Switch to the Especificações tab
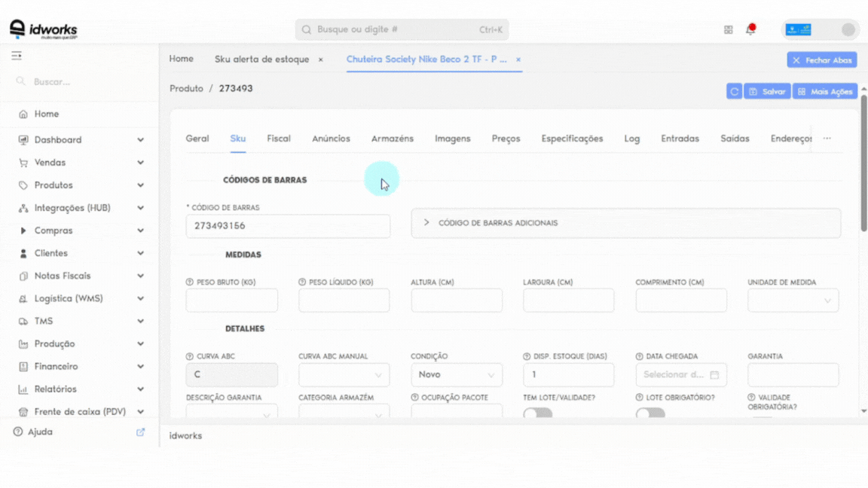868x488 pixels. coord(572,139)
